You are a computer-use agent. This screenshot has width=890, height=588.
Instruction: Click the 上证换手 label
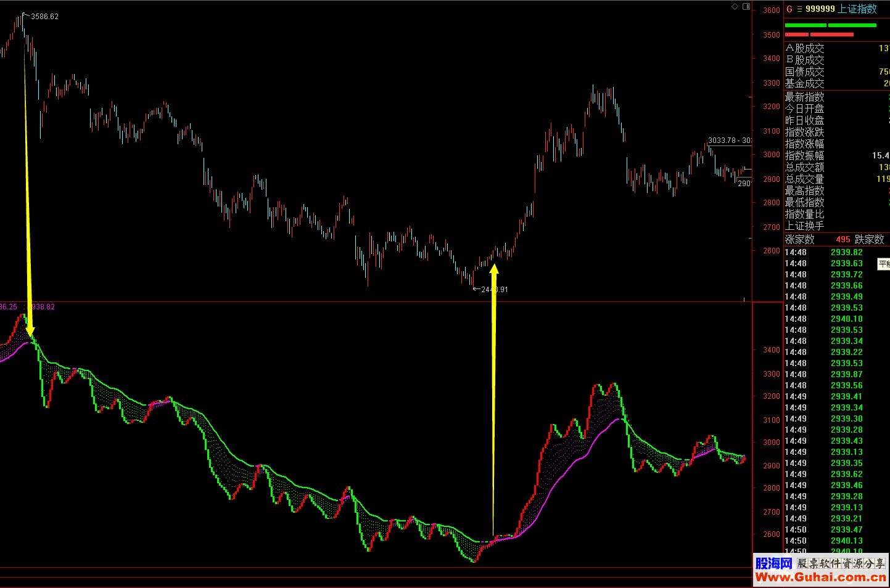coord(804,226)
